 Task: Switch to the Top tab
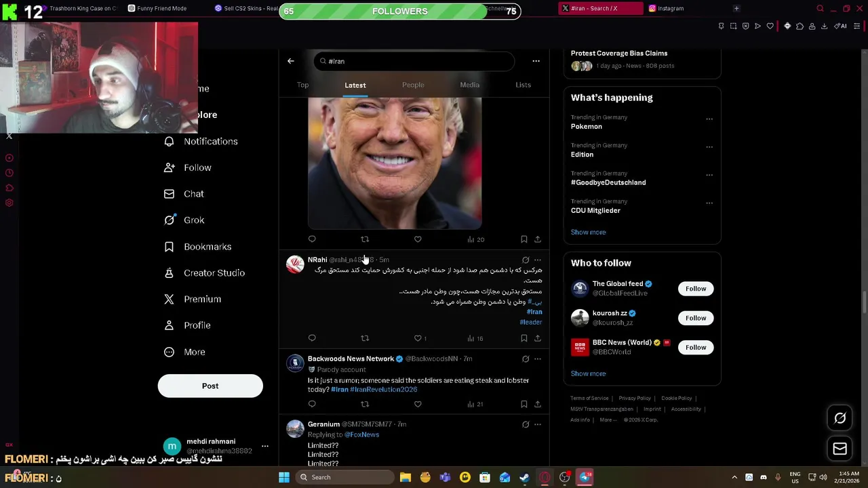click(x=302, y=85)
